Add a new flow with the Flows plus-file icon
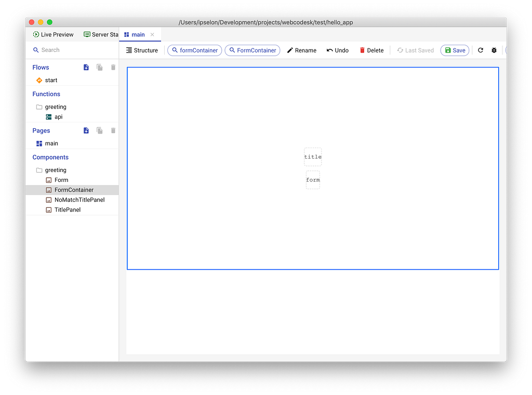 tap(86, 68)
